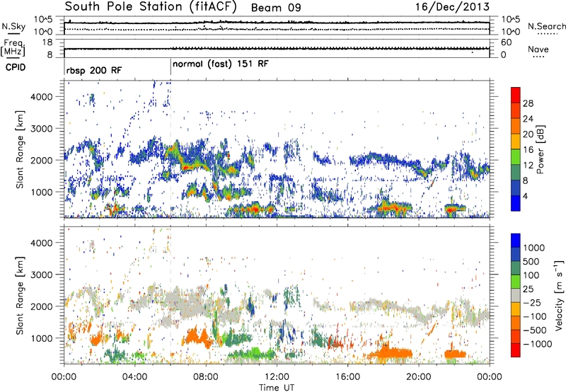Pick the red bottom velocity colorbar segment
This screenshot has width=566, height=392.
point(516,350)
